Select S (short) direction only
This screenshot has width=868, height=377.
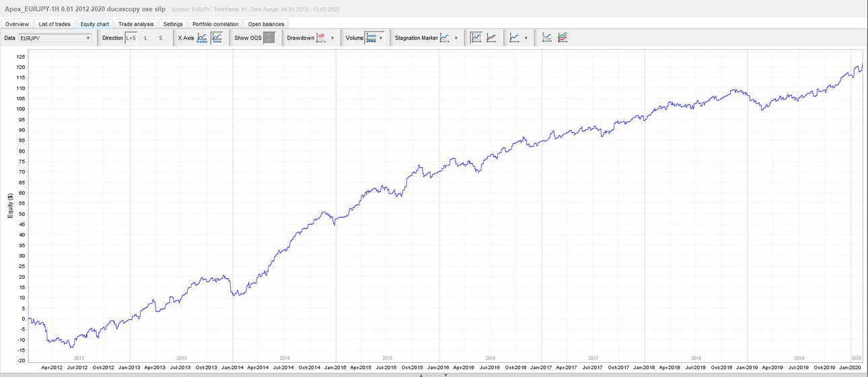[161, 38]
